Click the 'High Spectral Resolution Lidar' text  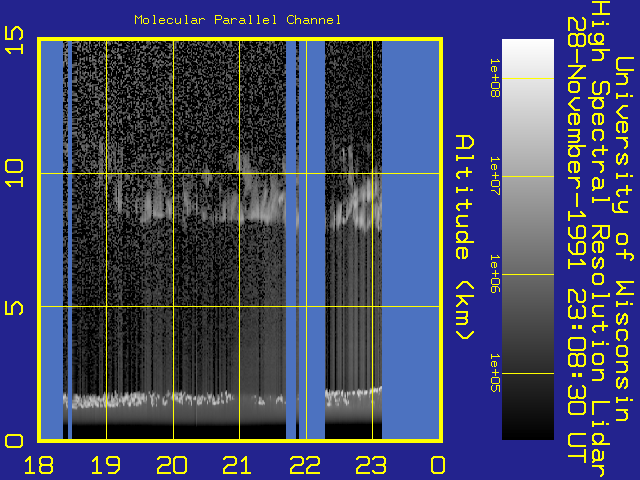[600, 240]
